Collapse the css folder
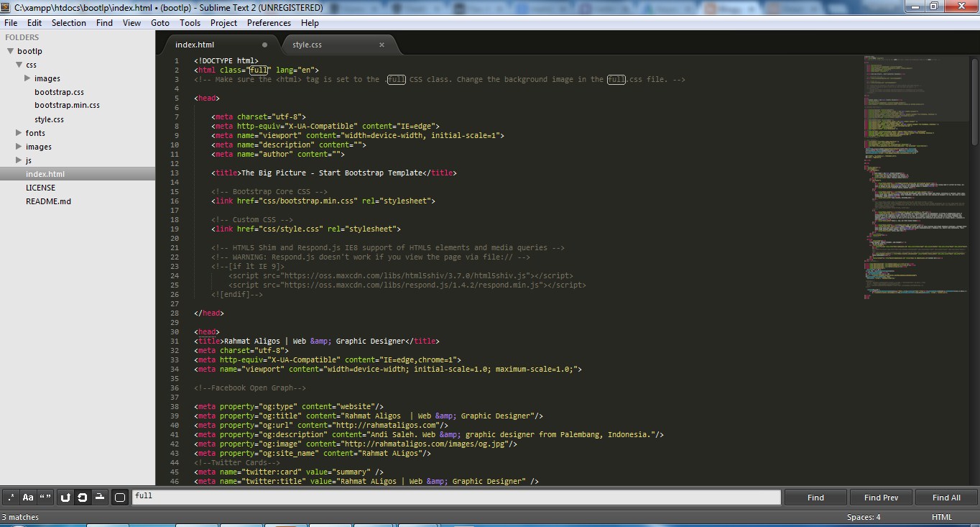 pos(19,65)
